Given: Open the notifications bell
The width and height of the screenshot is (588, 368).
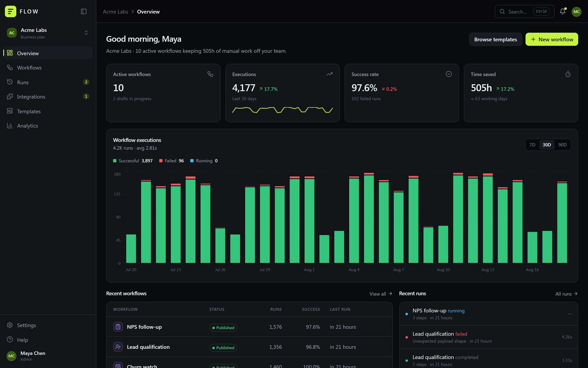Looking at the screenshot, I should [563, 11].
